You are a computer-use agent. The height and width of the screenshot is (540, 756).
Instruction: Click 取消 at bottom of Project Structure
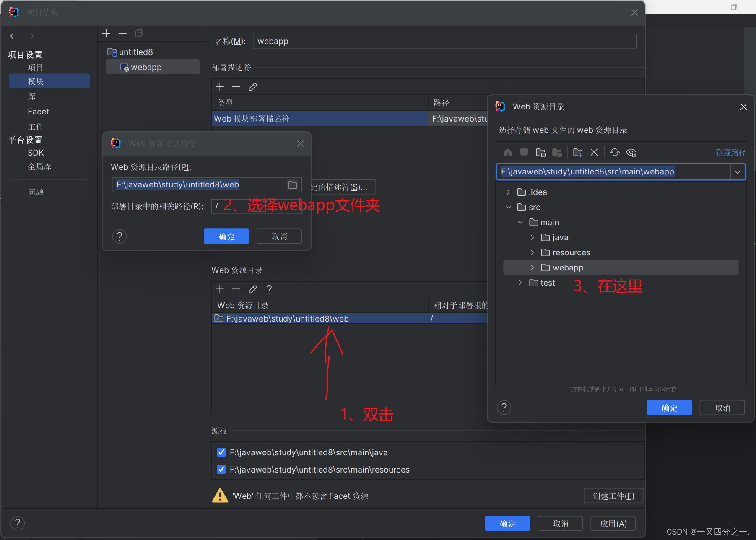pyautogui.click(x=561, y=524)
